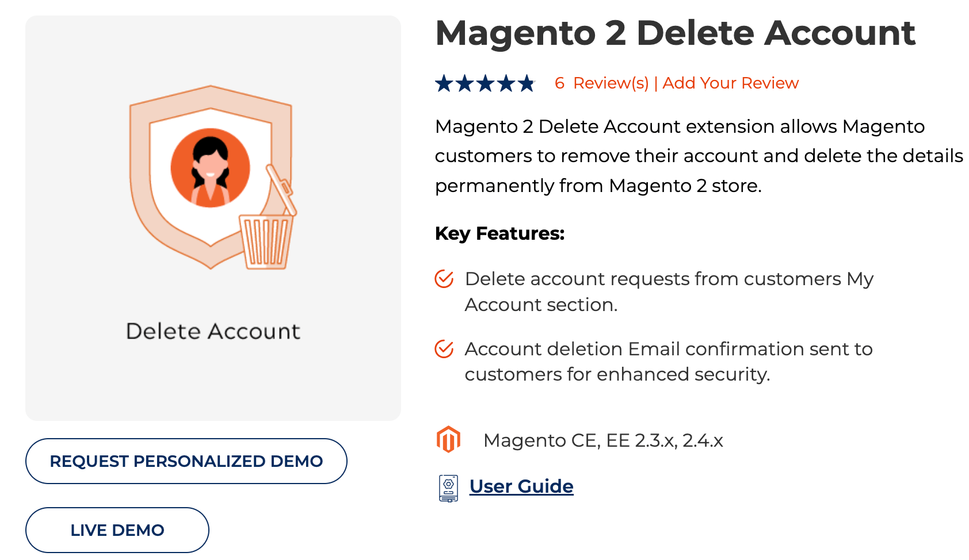Image resolution: width=969 pixels, height=560 pixels.
Task: Click the Magento CE, EE version text
Action: click(x=604, y=440)
